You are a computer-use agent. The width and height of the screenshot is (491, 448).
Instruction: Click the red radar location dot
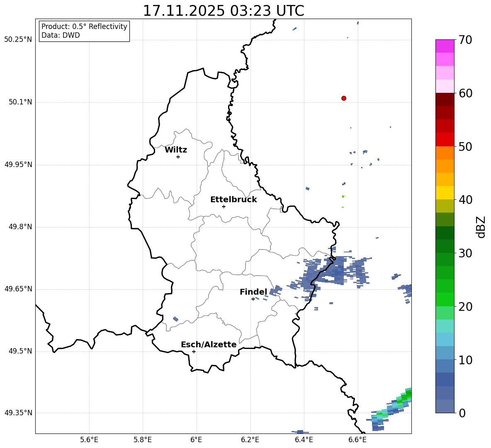coord(344,98)
